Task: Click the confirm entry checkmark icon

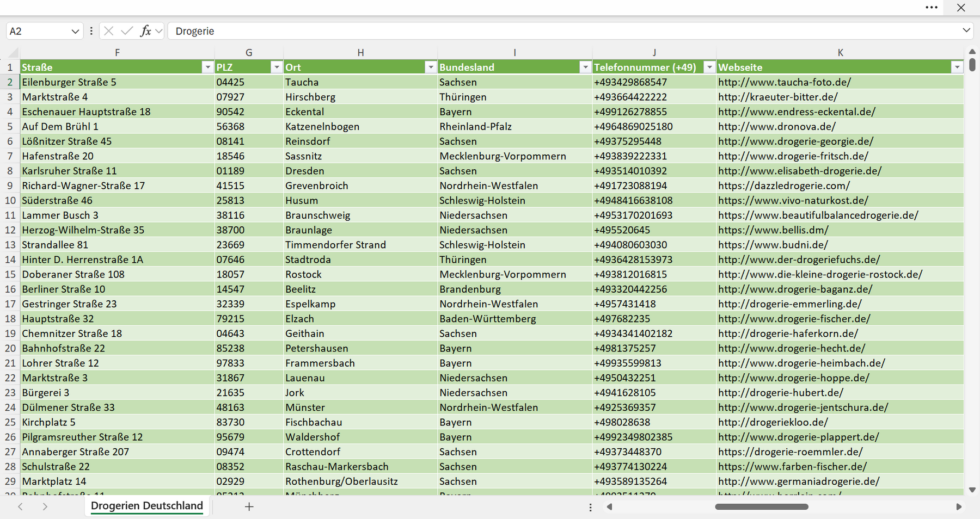Action: click(x=127, y=31)
